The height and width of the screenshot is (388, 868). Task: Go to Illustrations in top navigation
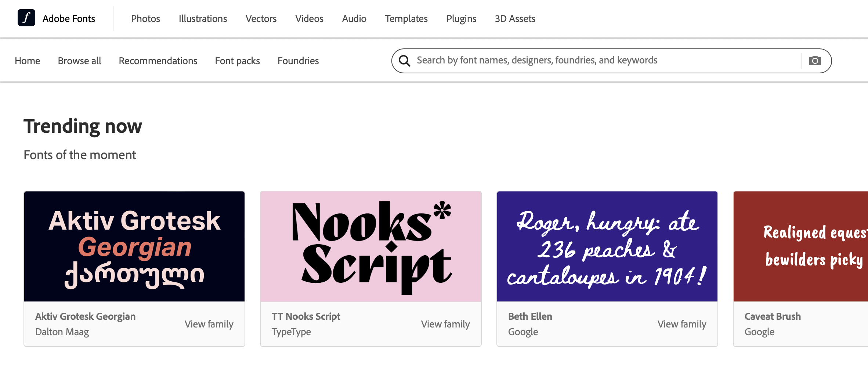[x=203, y=19]
